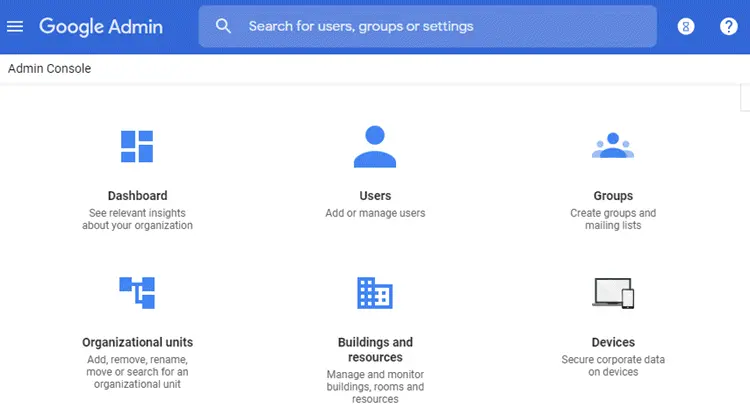The image size is (750, 408).
Task: Expand the side panel at right edge
Action: tap(744, 97)
